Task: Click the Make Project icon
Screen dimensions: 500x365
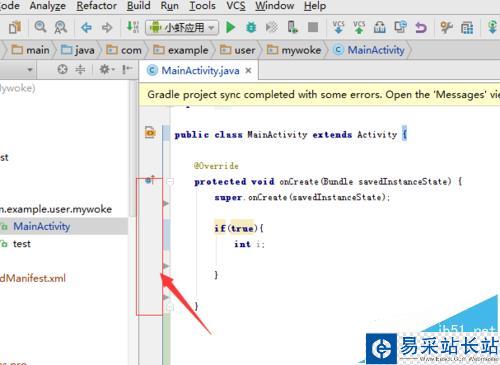Action: click(x=133, y=27)
